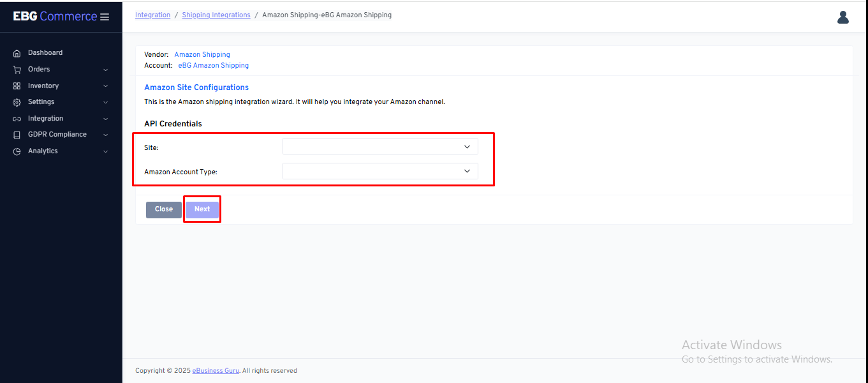Image resolution: width=868 pixels, height=383 pixels.
Task: Click the Settings gear icon
Action: 17,102
